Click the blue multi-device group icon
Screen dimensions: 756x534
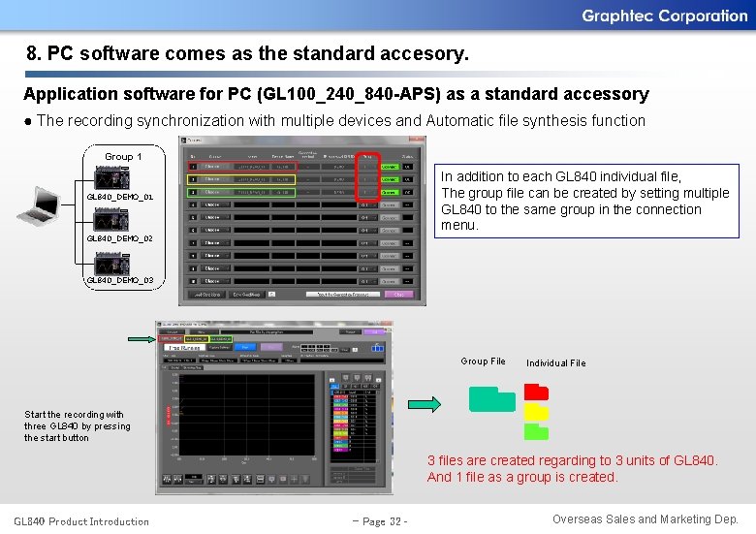378,347
